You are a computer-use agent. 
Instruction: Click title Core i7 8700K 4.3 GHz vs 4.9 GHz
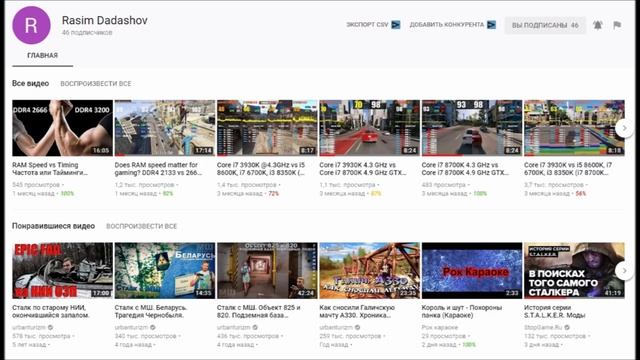coord(465,169)
